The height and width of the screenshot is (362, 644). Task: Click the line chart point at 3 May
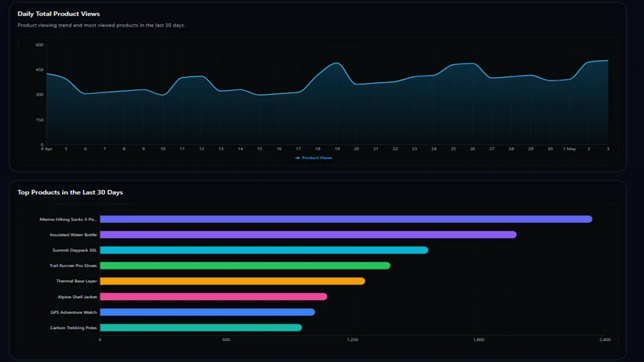pos(608,61)
